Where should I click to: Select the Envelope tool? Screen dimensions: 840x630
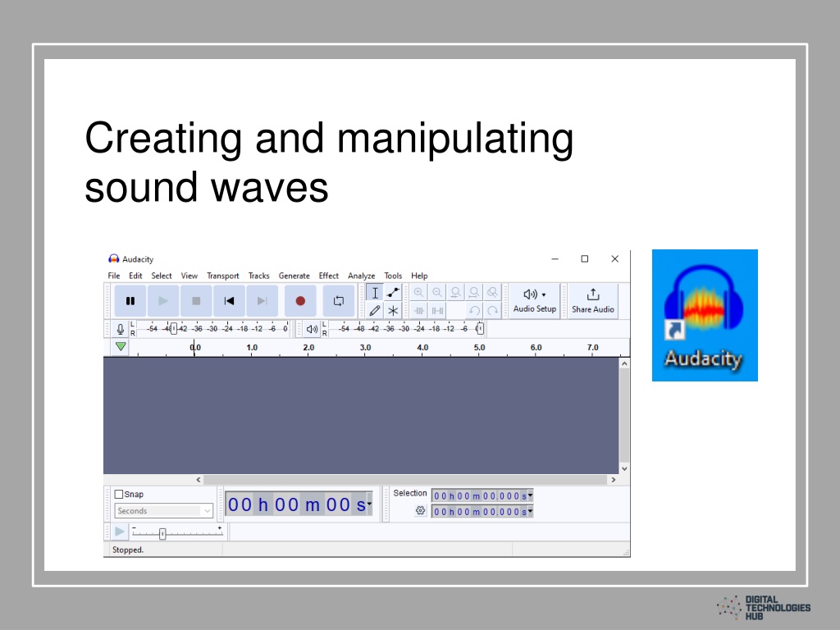click(393, 293)
